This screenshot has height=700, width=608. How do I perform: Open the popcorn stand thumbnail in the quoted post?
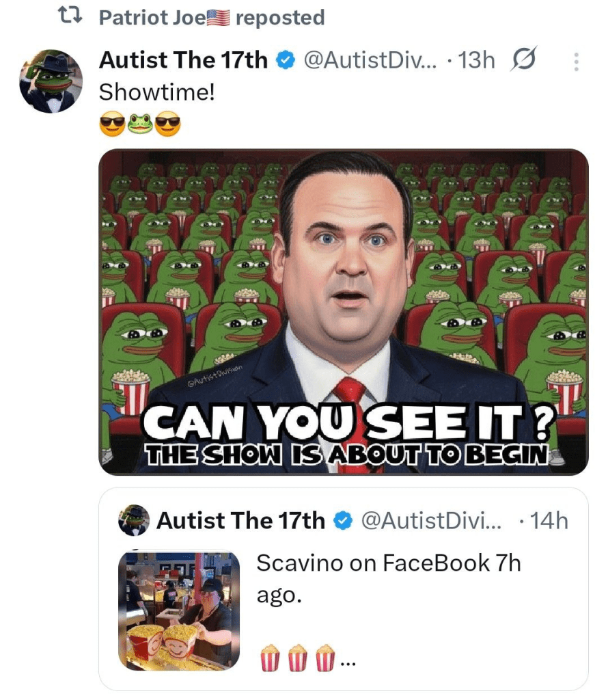(179, 610)
